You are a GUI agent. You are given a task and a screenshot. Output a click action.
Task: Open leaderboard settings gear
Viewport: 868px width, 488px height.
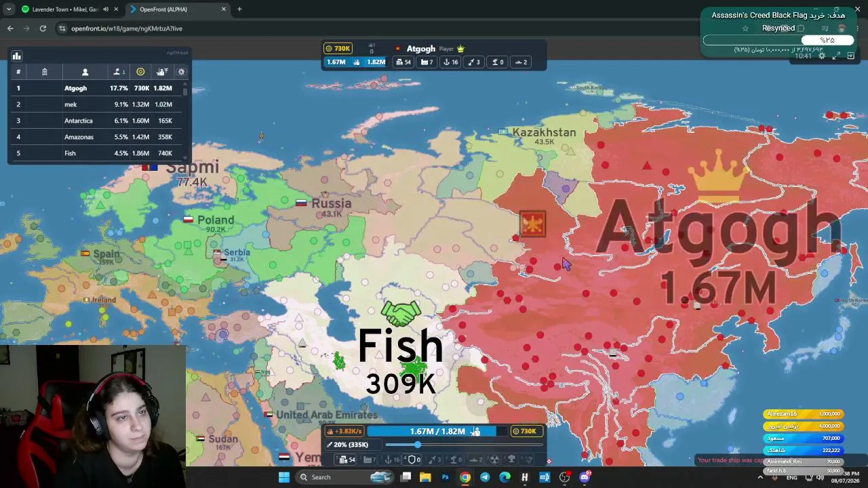tap(181, 72)
